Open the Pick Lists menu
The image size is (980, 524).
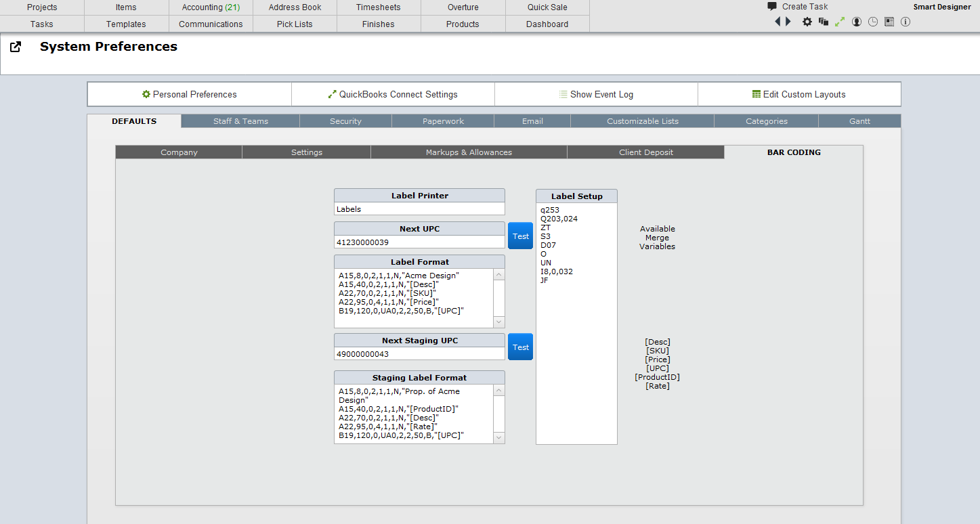coord(295,24)
